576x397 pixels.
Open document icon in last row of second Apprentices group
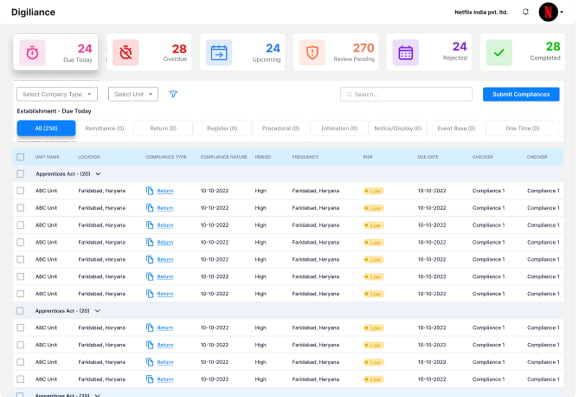[150, 379]
